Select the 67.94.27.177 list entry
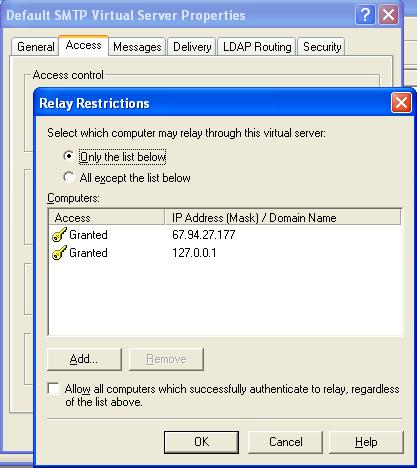417x468 pixels. tap(225, 235)
